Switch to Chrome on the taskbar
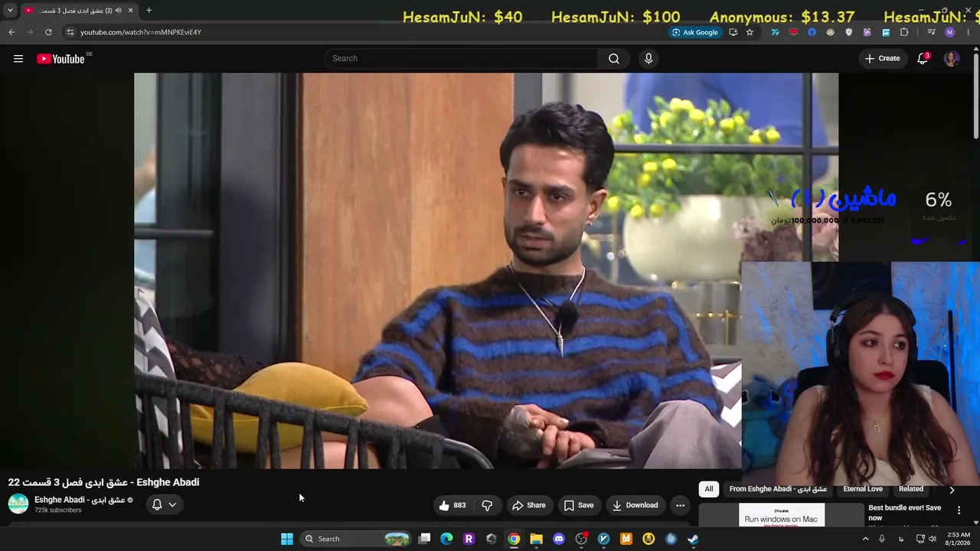 click(514, 539)
